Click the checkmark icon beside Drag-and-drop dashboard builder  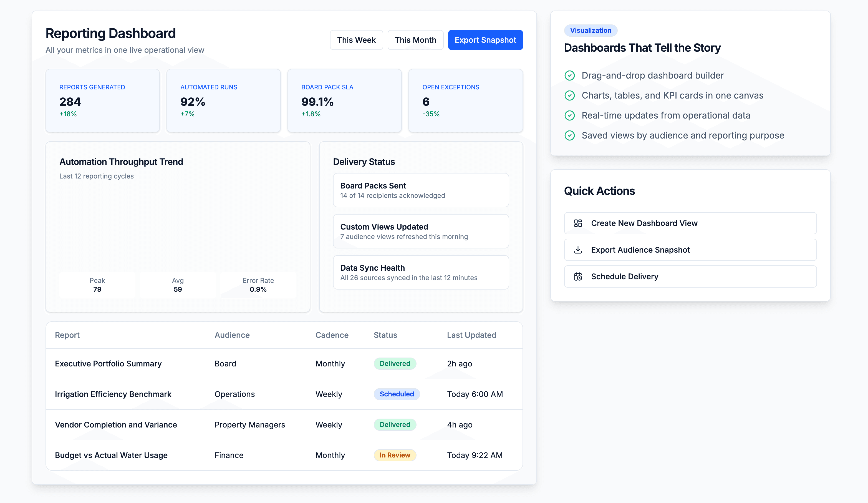(570, 76)
